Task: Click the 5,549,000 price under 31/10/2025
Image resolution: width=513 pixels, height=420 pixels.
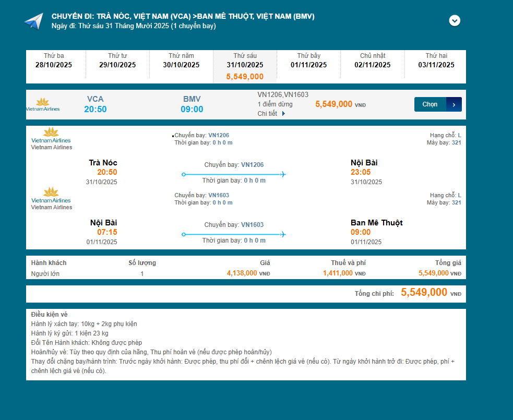Action: coord(245,77)
